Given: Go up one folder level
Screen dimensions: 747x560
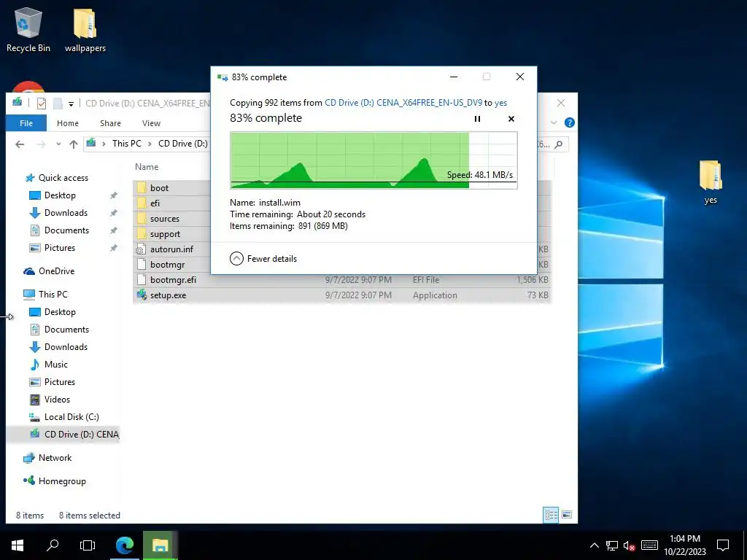Looking at the screenshot, I should tap(74, 144).
